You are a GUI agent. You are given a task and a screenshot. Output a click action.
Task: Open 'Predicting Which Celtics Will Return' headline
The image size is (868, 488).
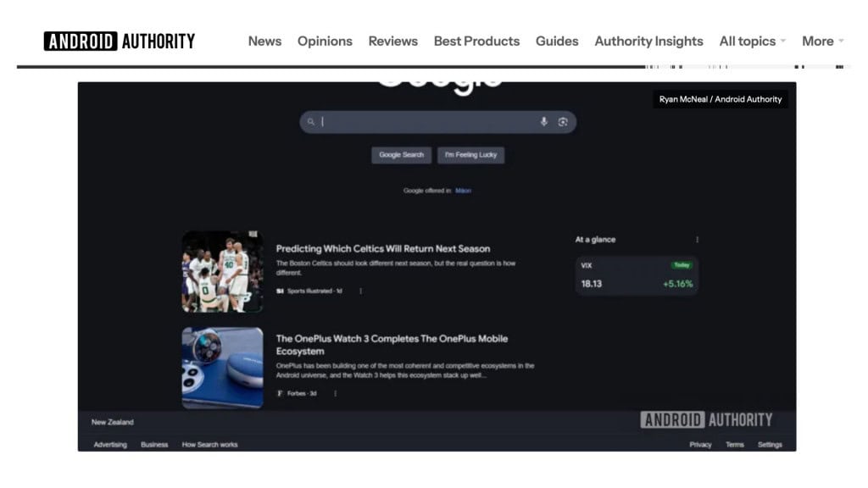383,249
